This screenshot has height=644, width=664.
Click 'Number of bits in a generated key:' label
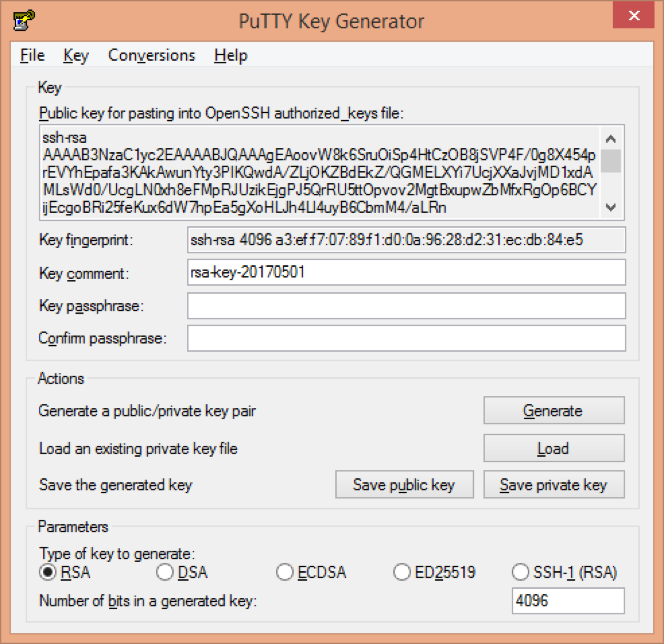pyautogui.click(x=148, y=601)
